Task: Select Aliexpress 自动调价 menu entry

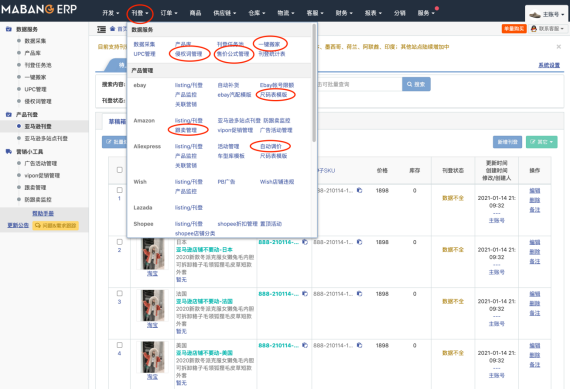Action: 271,146
